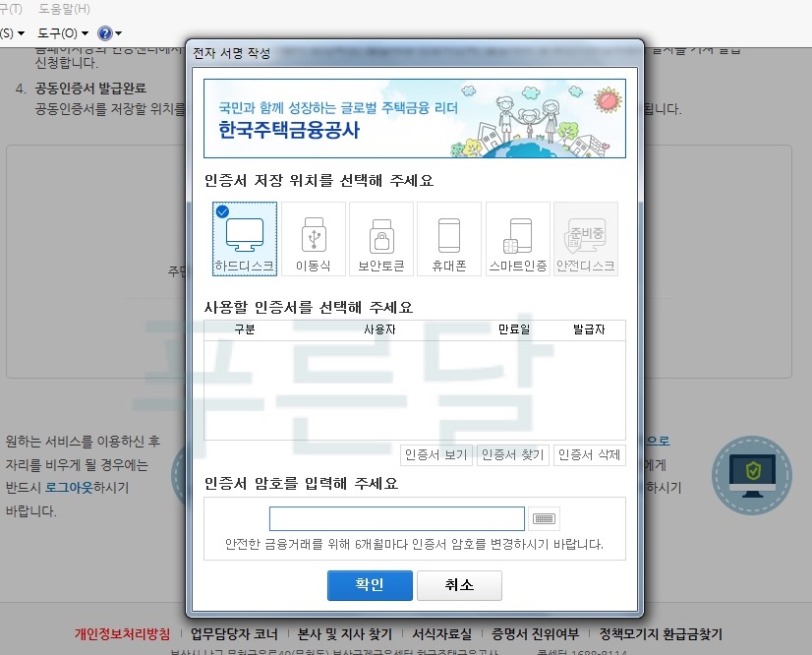Focus the certificate password input field
The width and height of the screenshot is (812, 655).
[397, 518]
